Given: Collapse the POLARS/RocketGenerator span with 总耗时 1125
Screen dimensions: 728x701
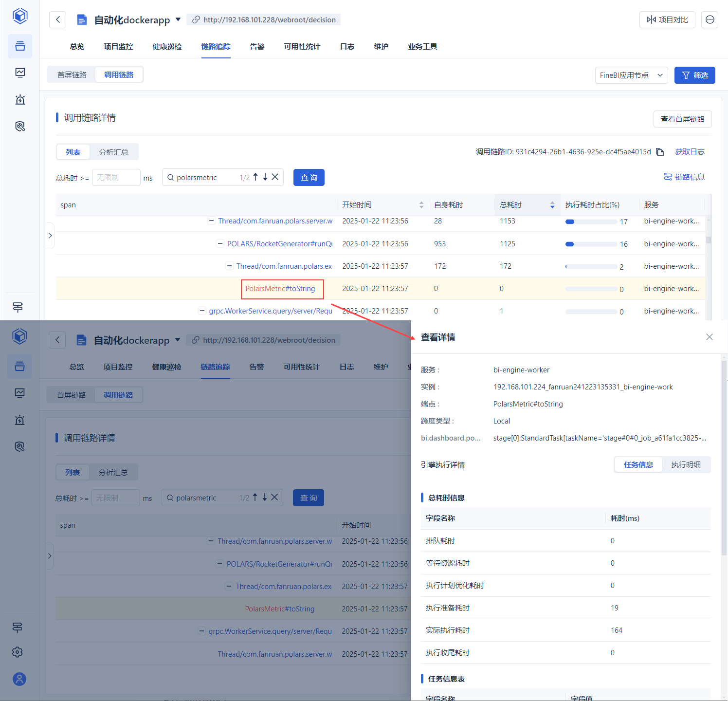Looking at the screenshot, I should (x=220, y=243).
